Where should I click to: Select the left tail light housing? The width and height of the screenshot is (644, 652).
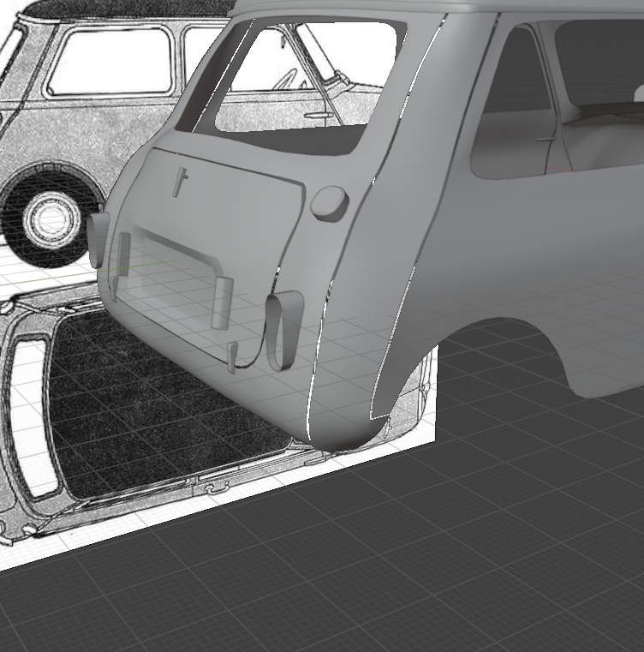[x=98, y=240]
